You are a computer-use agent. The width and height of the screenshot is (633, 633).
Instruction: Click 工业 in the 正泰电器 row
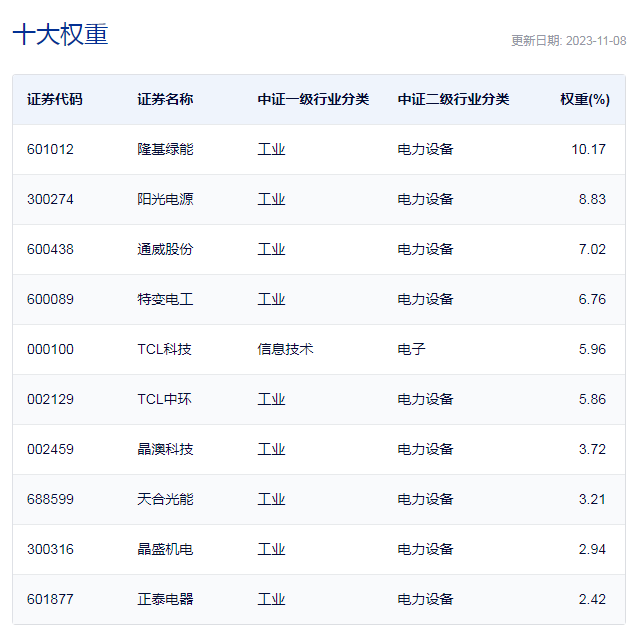(271, 600)
